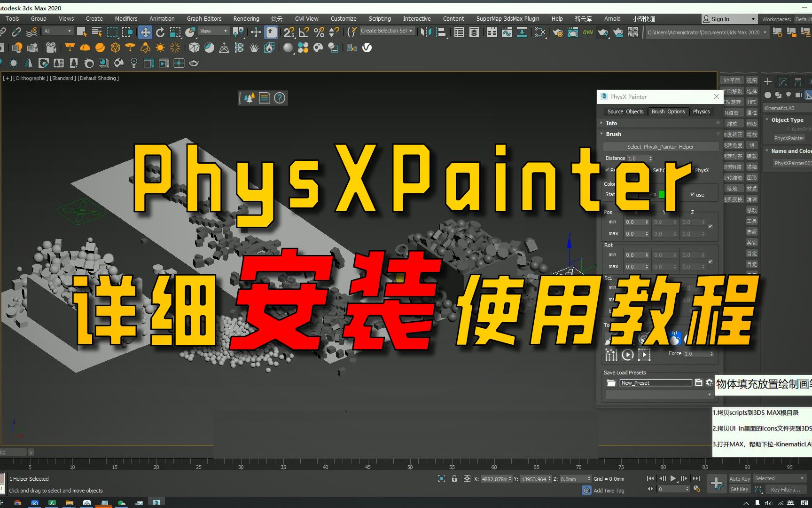812x508 pixels.
Task: Toggle the Isolate Selection icon
Action: 442,478
